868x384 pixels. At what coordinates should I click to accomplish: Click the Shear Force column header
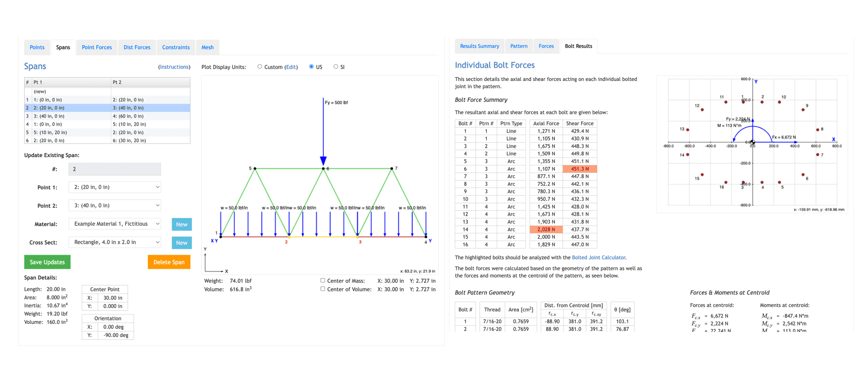click(x=580, y=124)
